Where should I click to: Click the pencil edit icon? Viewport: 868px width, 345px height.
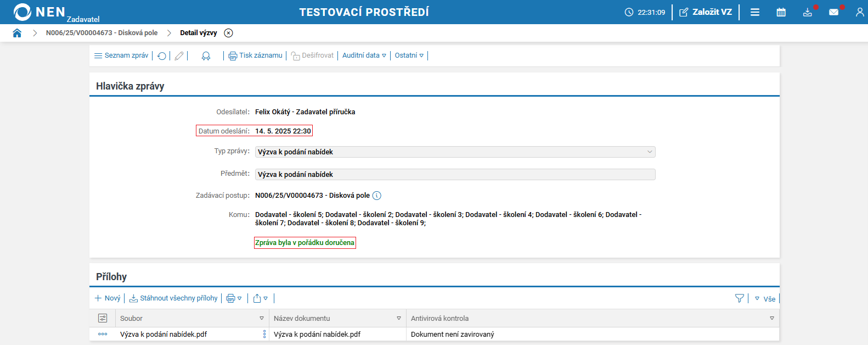tap(179, 56)
